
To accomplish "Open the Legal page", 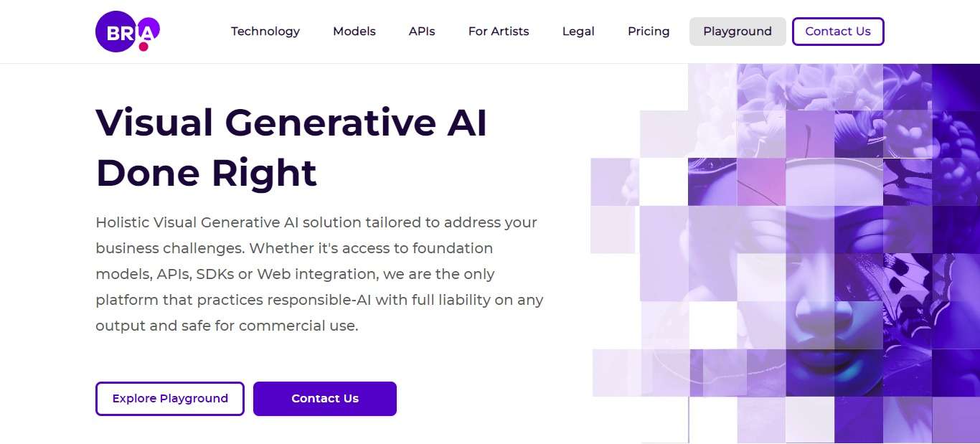I will click(578, 31).
